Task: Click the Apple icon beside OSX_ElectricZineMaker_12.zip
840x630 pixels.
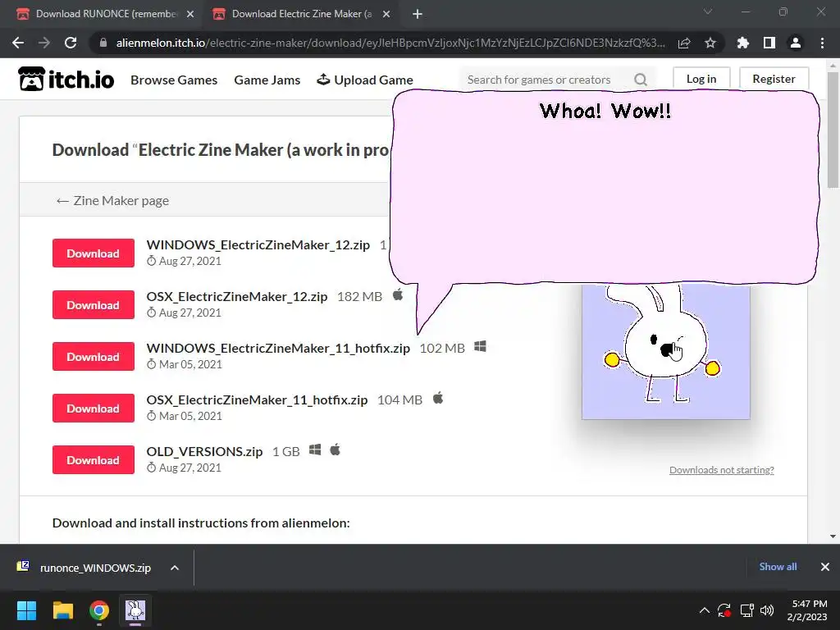Action: coord(398,294)
